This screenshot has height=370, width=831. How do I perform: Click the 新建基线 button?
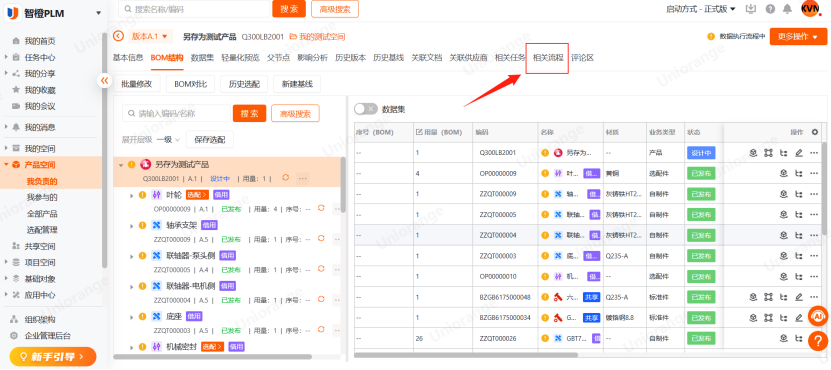(x=297, y=84)
